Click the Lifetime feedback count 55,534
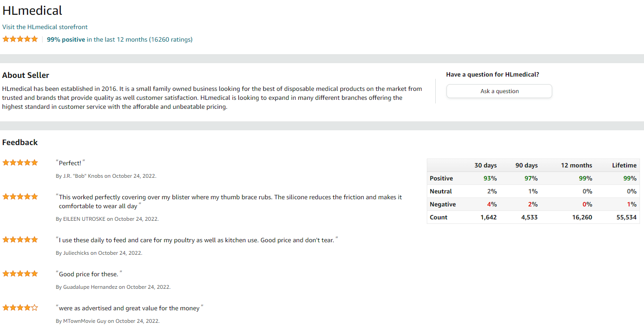The image size is (644, 330). (x=627, y=217)
